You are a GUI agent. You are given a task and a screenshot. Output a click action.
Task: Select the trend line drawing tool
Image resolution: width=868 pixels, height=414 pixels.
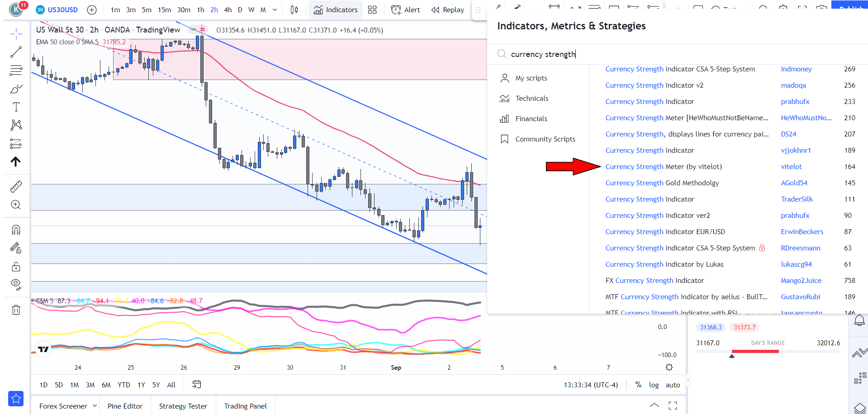(16, 52)
